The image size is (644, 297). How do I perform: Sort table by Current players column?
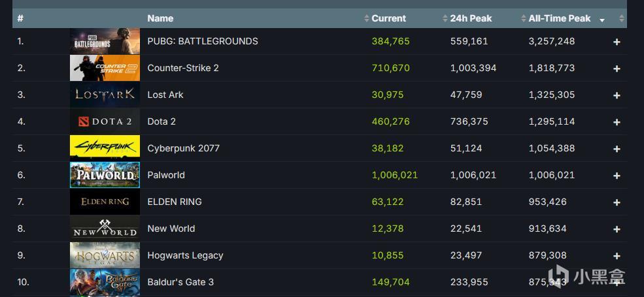point(388,18)
